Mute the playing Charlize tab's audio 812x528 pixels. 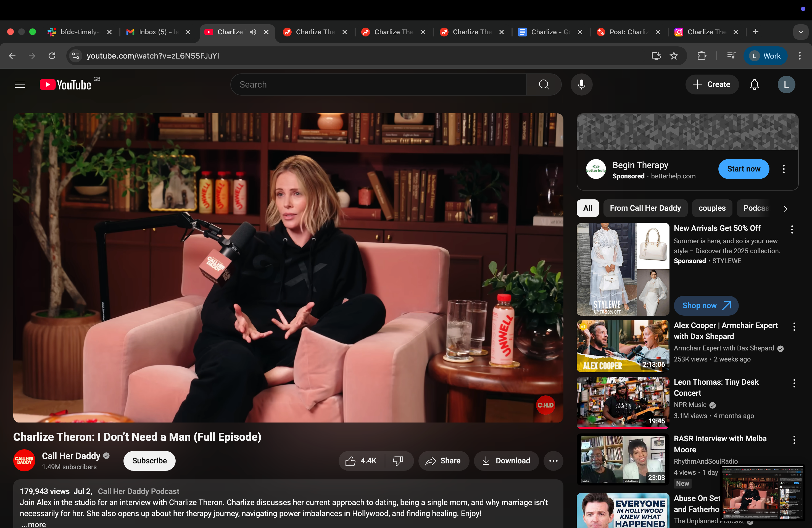point(253,32)
